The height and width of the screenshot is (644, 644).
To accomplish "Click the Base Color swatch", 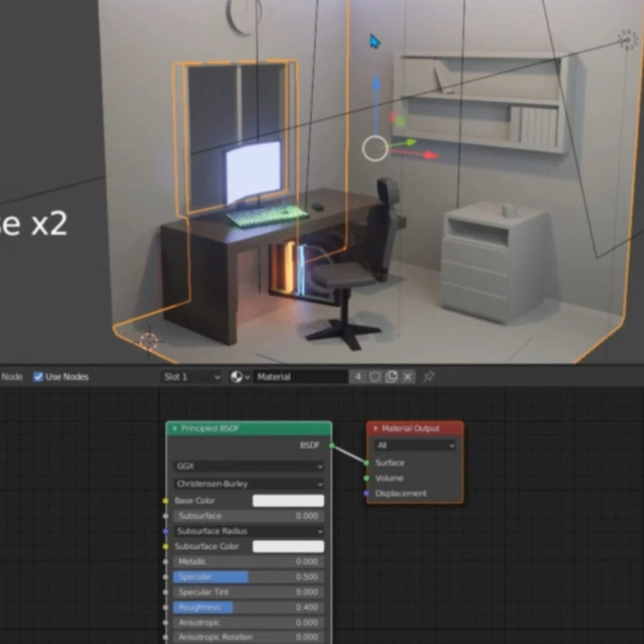I will point(288,501).
